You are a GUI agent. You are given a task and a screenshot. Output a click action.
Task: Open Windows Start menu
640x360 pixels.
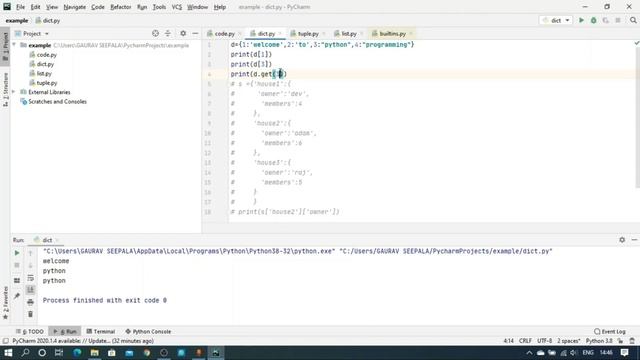click(x=8, y=353)
